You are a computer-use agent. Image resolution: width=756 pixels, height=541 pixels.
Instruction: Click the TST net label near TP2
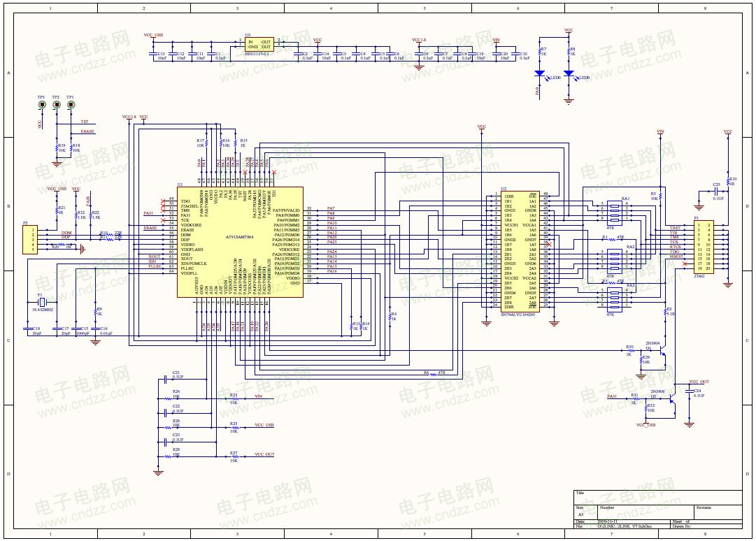pos(85,122)
